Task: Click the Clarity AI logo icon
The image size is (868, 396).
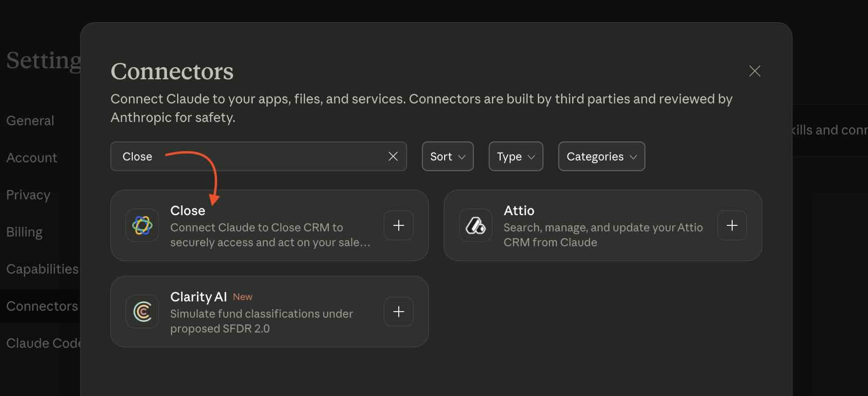Action: (142, 312)
